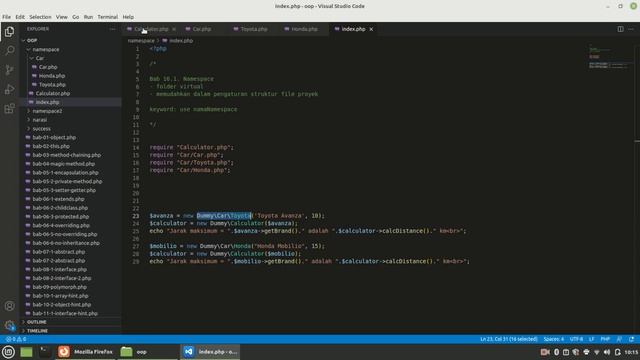Open the Edit menu
The width and height of the screenshot is (640, 360).
point(20,17)
